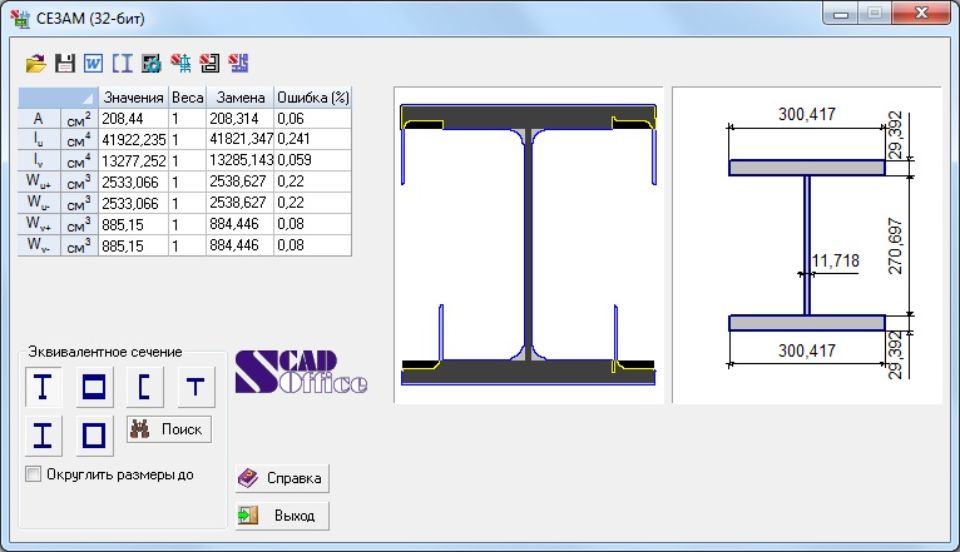Select the T-shaped equivalent section

(x=196, y=387)
